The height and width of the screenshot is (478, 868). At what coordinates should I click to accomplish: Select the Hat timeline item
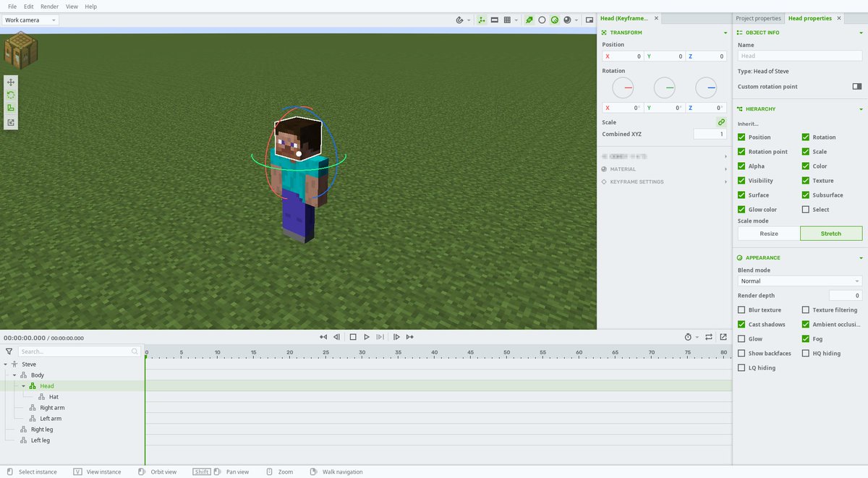tap(54, 397)
